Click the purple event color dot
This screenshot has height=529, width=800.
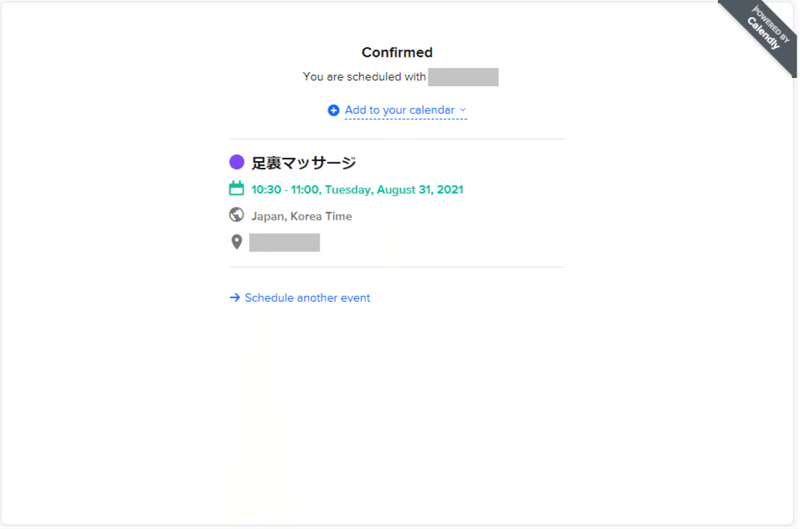pos(237,162)
